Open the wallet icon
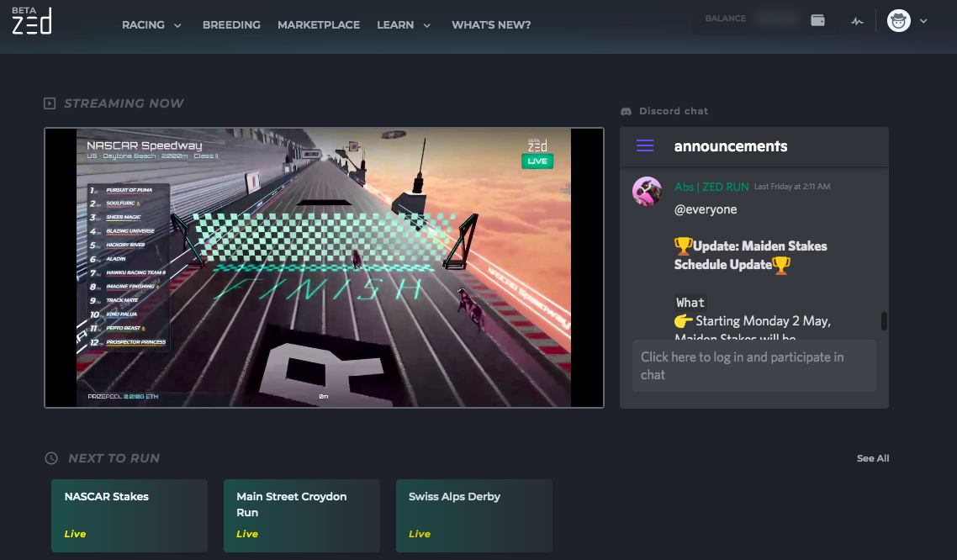957x560 pixels. (818, 21)
